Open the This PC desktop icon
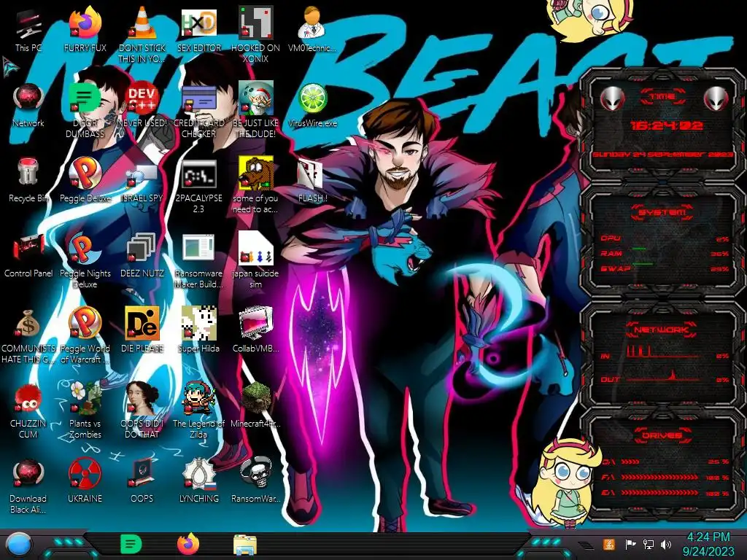Screen dimensions: 747x560 pos(28,29)
